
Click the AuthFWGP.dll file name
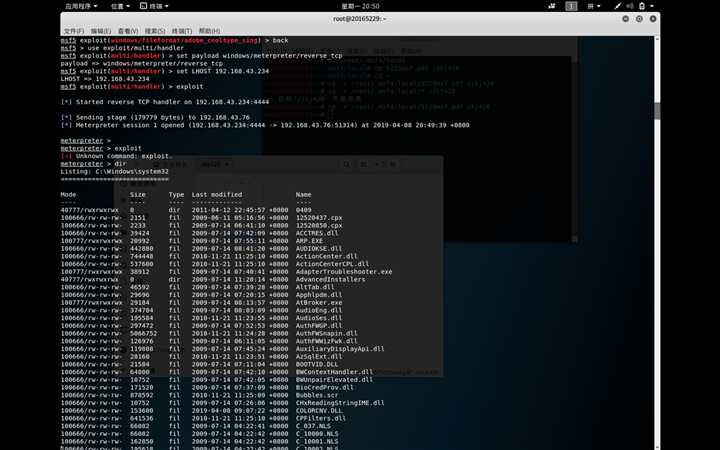[319, 326]
